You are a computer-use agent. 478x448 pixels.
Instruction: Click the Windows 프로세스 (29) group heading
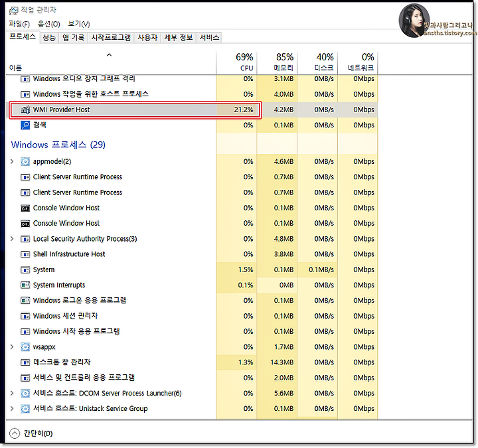tap(58, 145)
